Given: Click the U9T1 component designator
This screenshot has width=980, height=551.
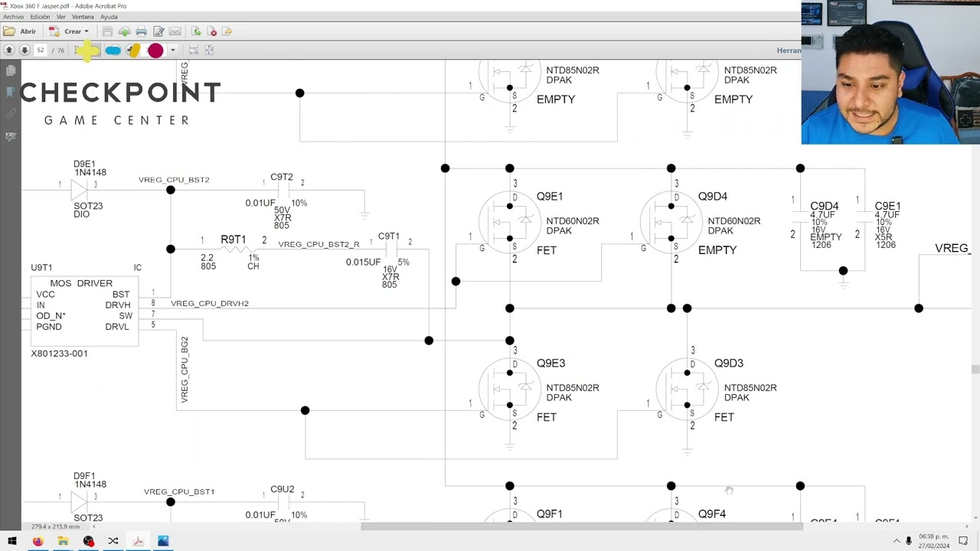Looking at the screenshot, I should click(x=41, y=268).
